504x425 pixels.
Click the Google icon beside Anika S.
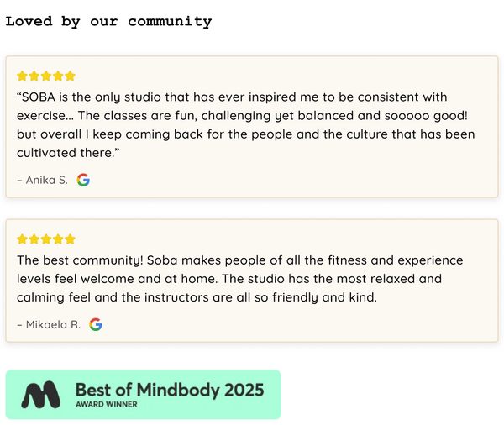click(x=83, y=180)
